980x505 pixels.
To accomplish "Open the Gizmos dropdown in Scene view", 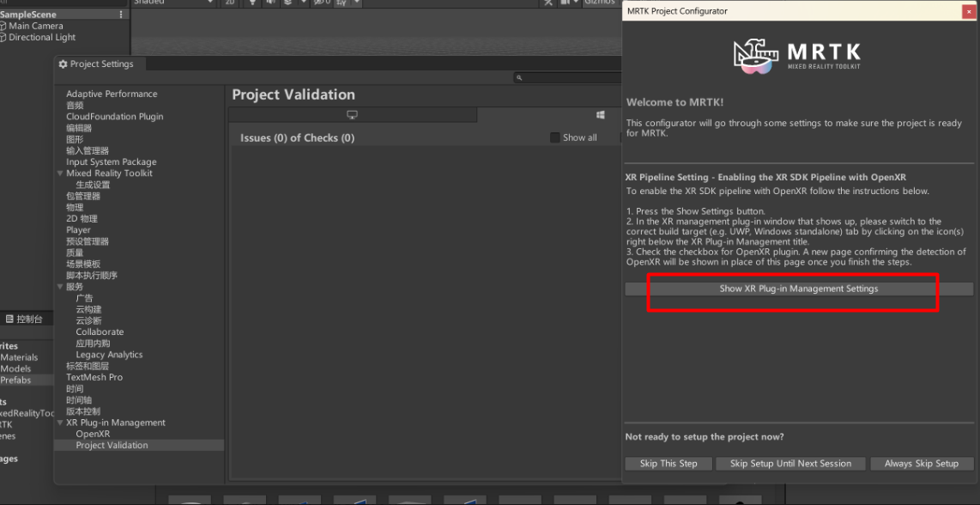I will (x=602, y=3).
